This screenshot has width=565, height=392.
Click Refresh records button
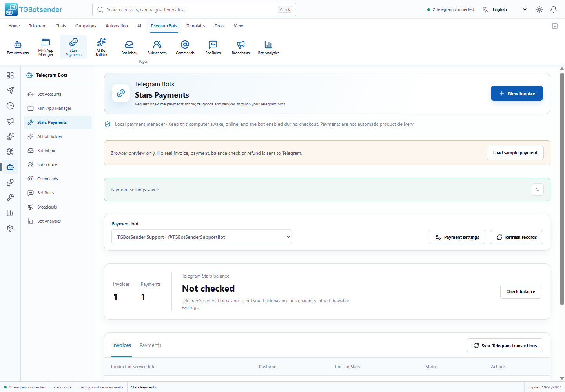coord(516,237)
